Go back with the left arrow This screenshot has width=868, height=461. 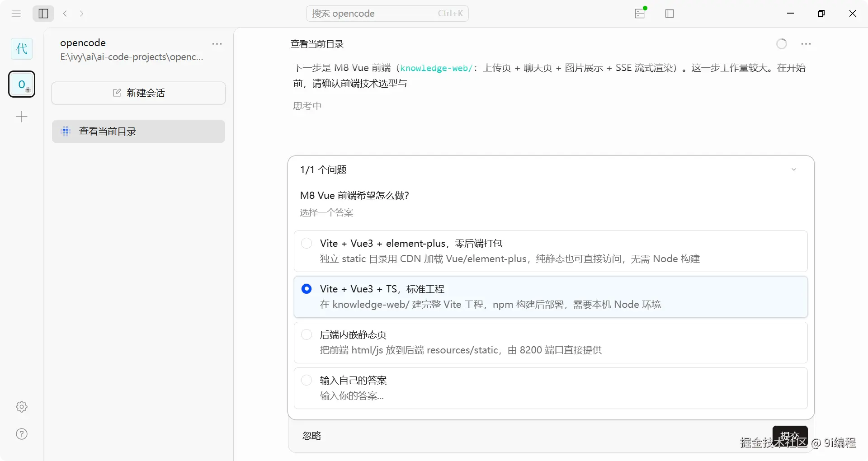point(66,14)
